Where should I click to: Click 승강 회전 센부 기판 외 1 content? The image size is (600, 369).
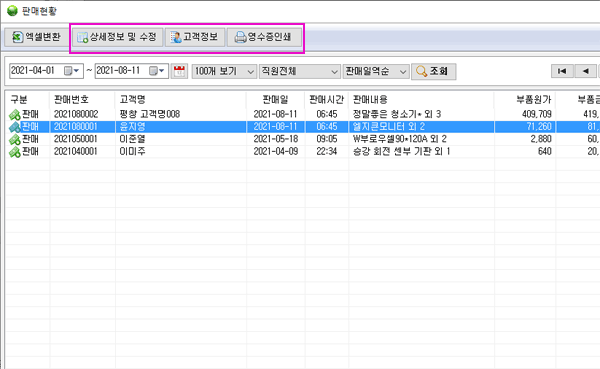(x=401, y=152)
